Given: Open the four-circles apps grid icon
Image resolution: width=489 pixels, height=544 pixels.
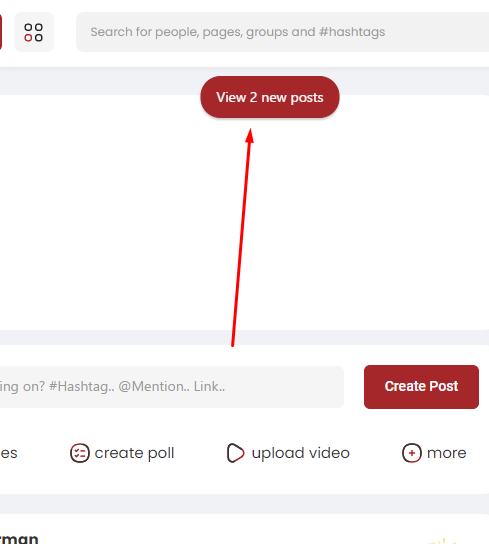Looking at the screenshot, I should (34, 32).
